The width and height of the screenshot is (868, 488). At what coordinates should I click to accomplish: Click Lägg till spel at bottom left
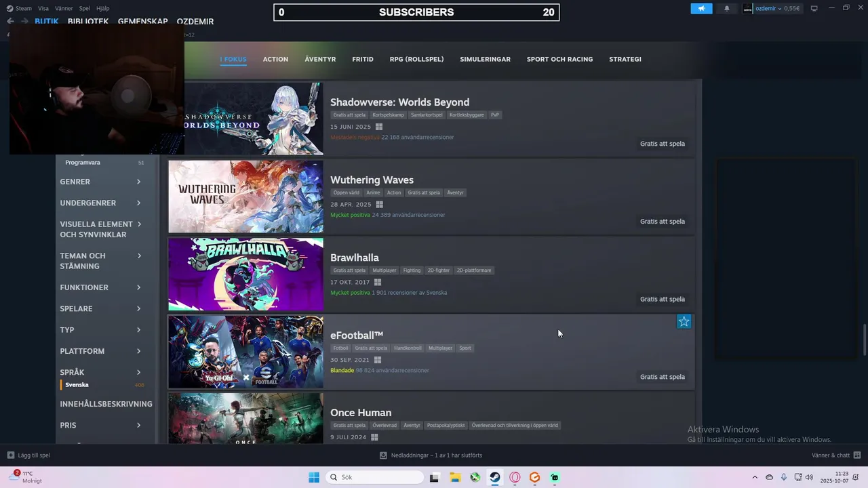pyautogui.click(x=28, y=455)
